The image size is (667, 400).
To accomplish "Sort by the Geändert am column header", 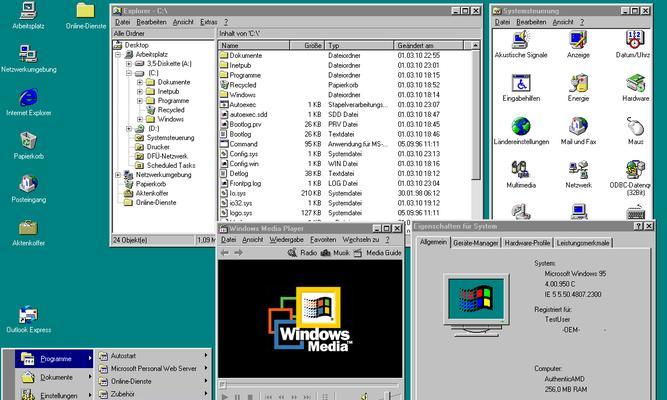I will click(429, 46).
